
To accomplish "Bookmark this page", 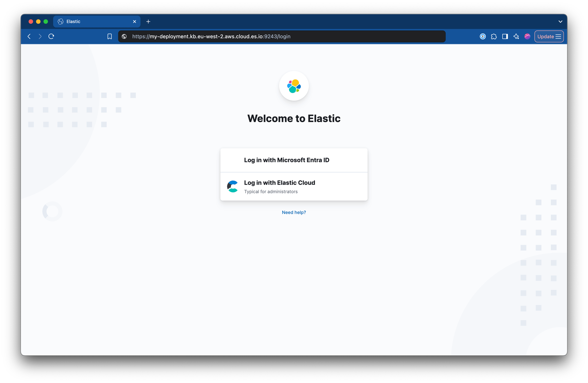I will click(x=109, y=36).
